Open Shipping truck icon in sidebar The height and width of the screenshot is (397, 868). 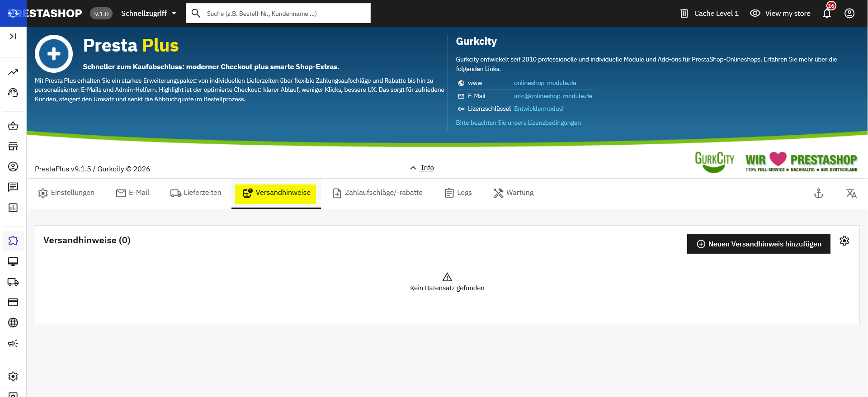coord(13,282)
